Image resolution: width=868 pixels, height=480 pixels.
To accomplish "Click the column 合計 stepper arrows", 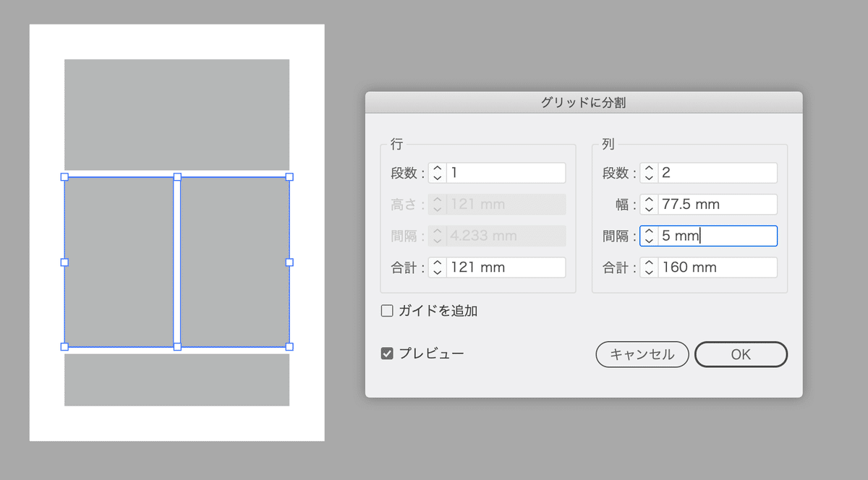I will click(x=649, y=267).
